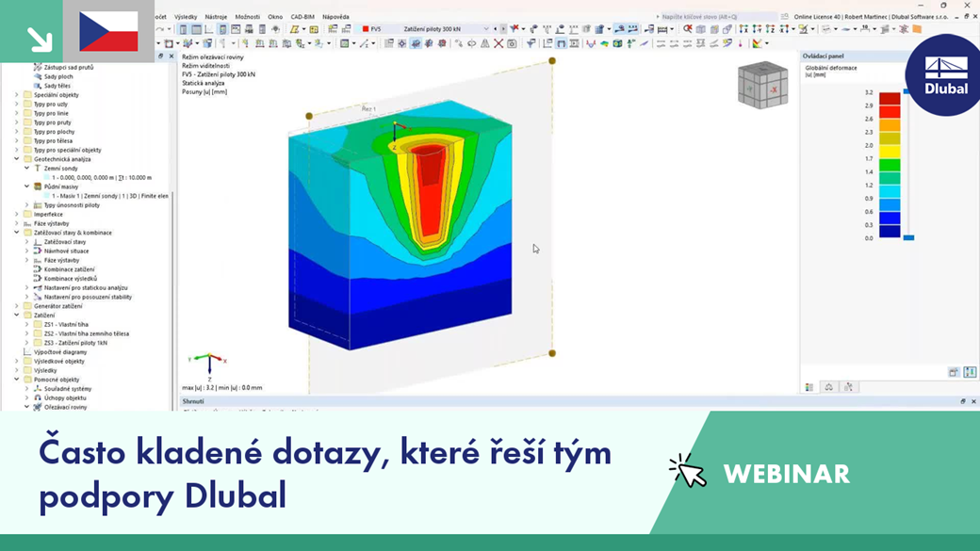Collapse the Zemní sondy node

[27, 168]
